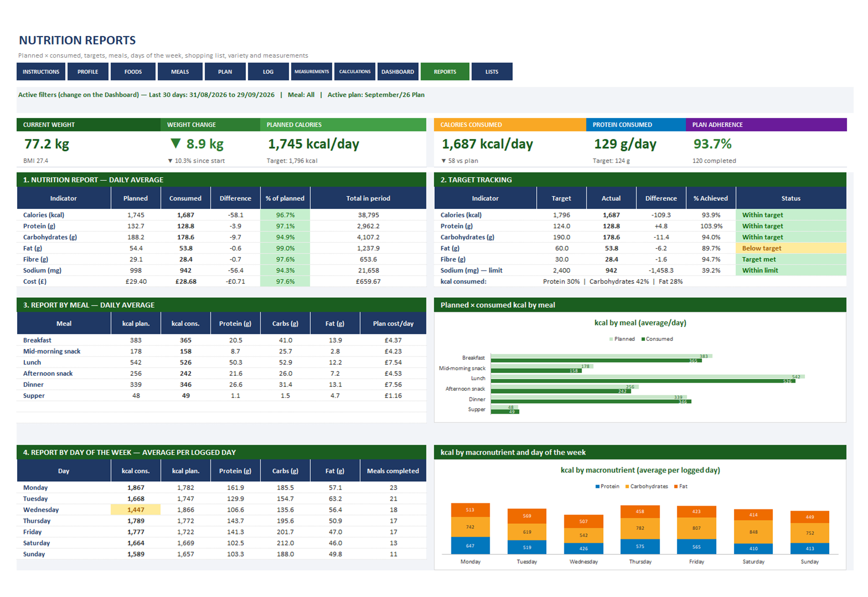868x597 pixels.
Task: Select the 93.7% plan adherence value
Action: 712,144
